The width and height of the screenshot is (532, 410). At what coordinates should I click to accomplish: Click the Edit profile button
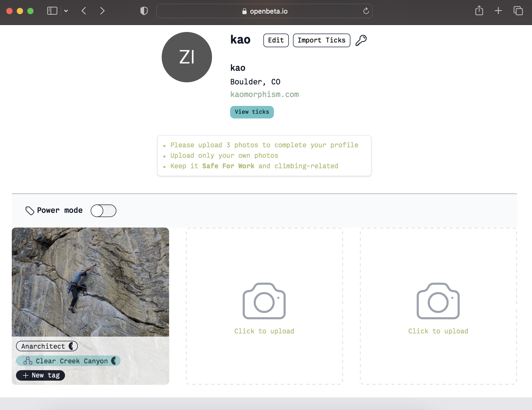coord(276,40)
